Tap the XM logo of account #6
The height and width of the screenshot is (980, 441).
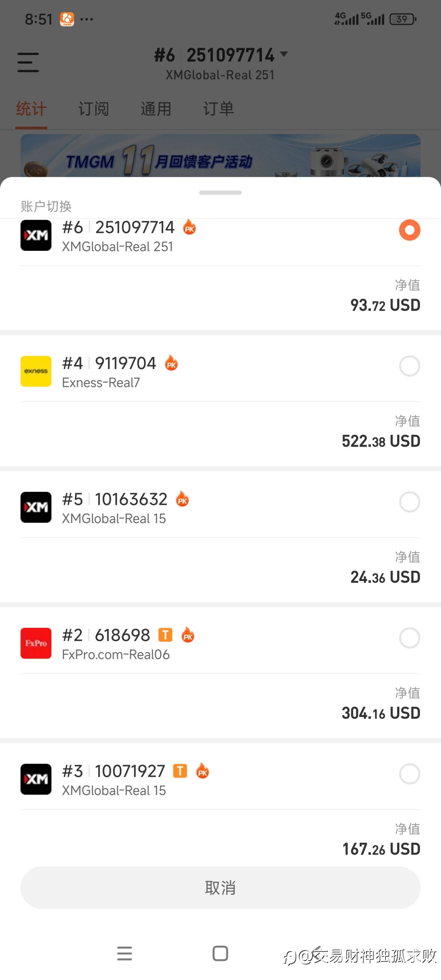tap(36, 235)
